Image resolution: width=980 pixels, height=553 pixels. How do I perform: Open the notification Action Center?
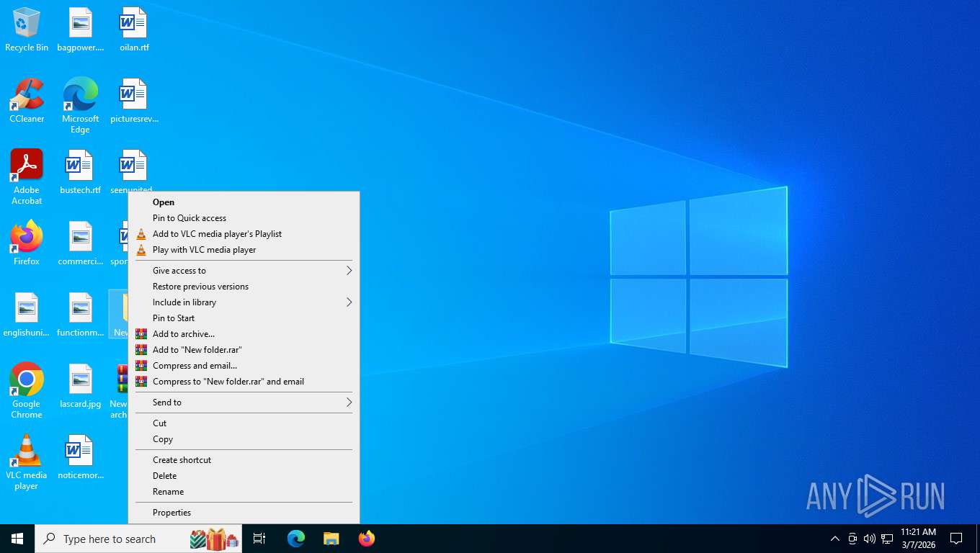(x=956, y=539)
